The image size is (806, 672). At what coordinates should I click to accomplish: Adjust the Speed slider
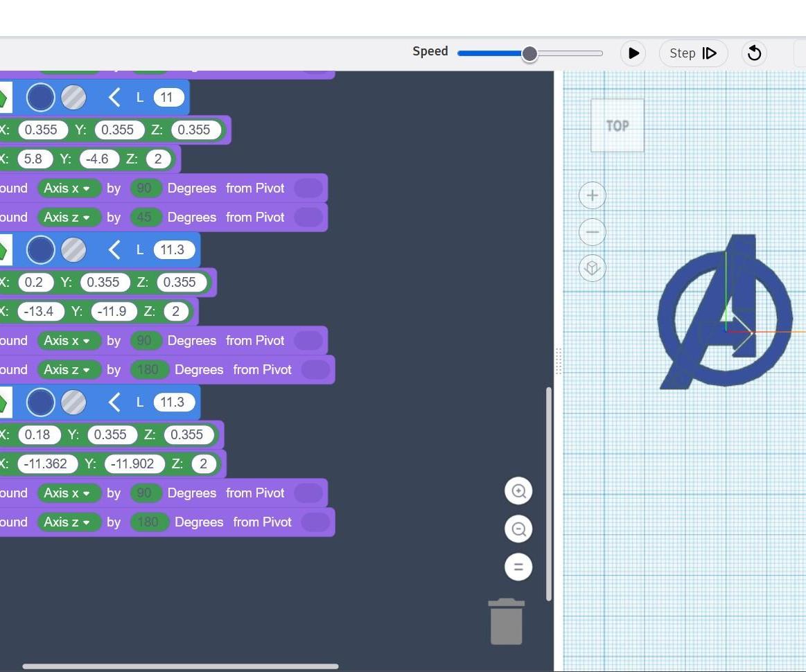529,53
